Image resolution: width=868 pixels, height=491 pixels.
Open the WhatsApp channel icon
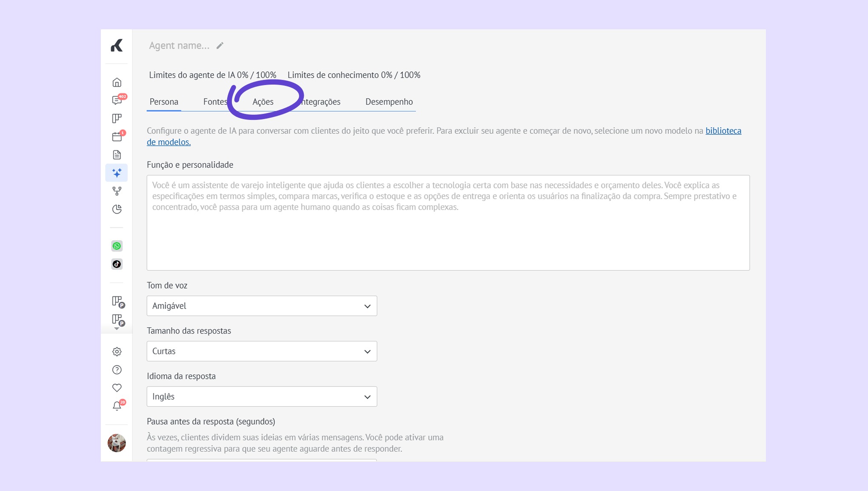[117, 246]
